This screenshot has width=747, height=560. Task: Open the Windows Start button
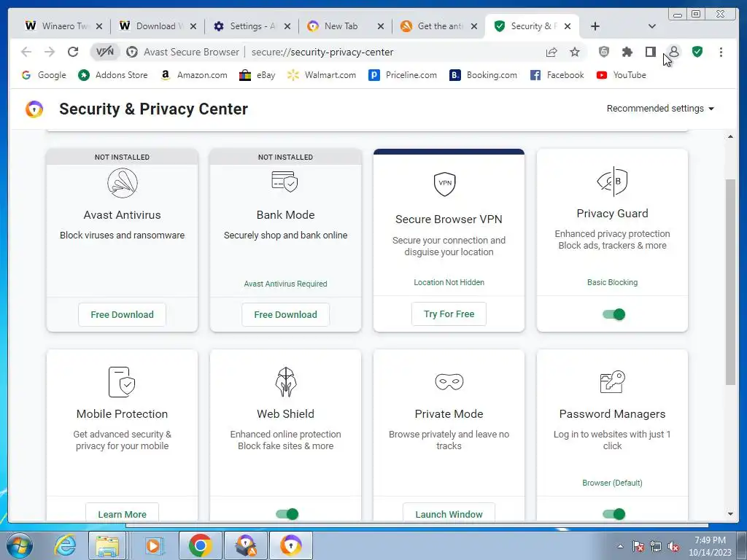18,545
